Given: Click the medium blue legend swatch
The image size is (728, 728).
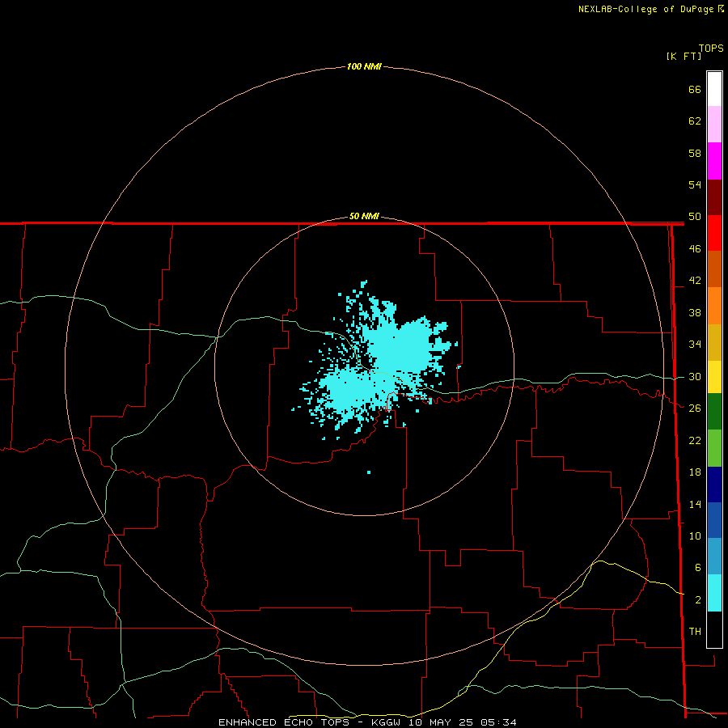Looking at the screenshot, I should [x=714, y=520].
